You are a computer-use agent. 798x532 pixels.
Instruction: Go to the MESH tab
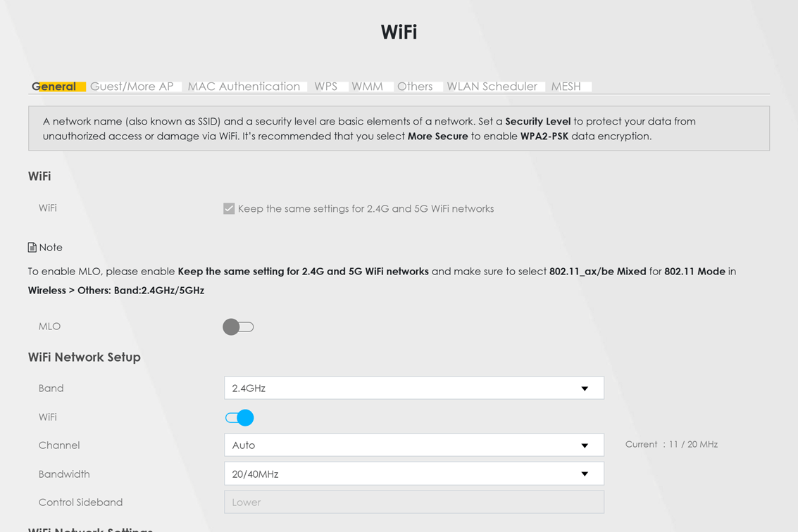coord(566,87)
